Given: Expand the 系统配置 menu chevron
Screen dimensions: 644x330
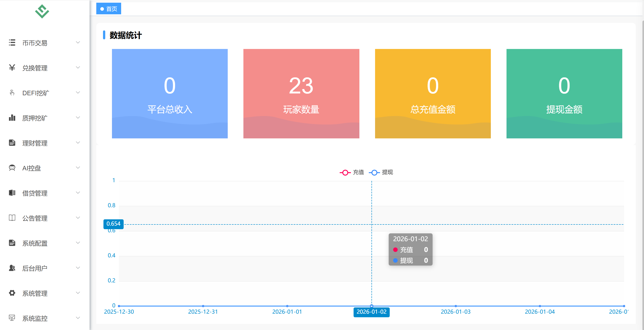Looking at the screenshot, I should pos(78,243).
